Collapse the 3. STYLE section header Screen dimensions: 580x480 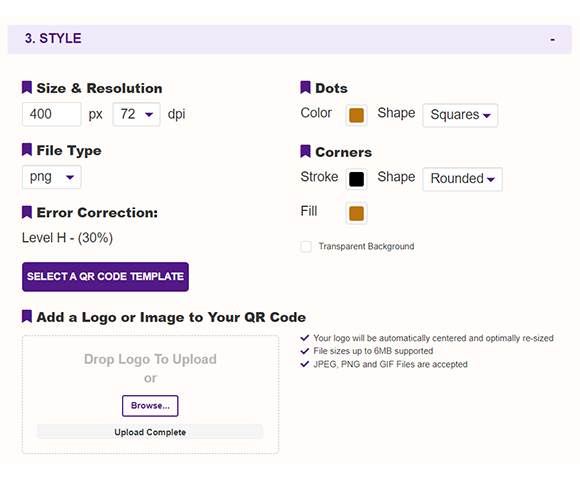point(290,39)
